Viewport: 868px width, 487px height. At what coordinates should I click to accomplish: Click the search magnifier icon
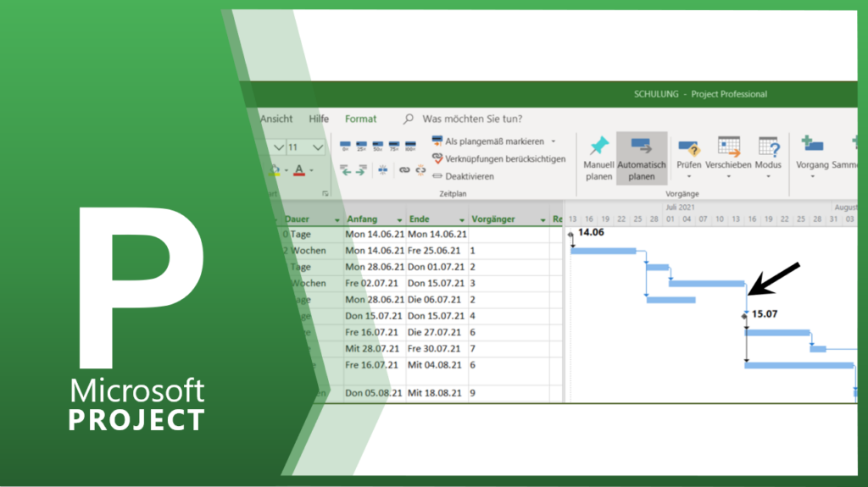point(408,119)
